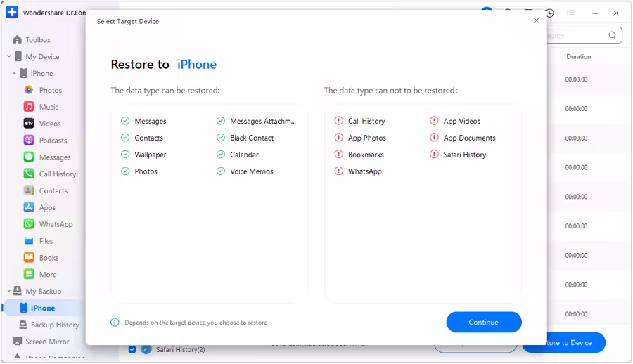Click the Podcasts icon in sidebar
The width and height of the screenshot is (633, 364).
click(x=29, y=141)
